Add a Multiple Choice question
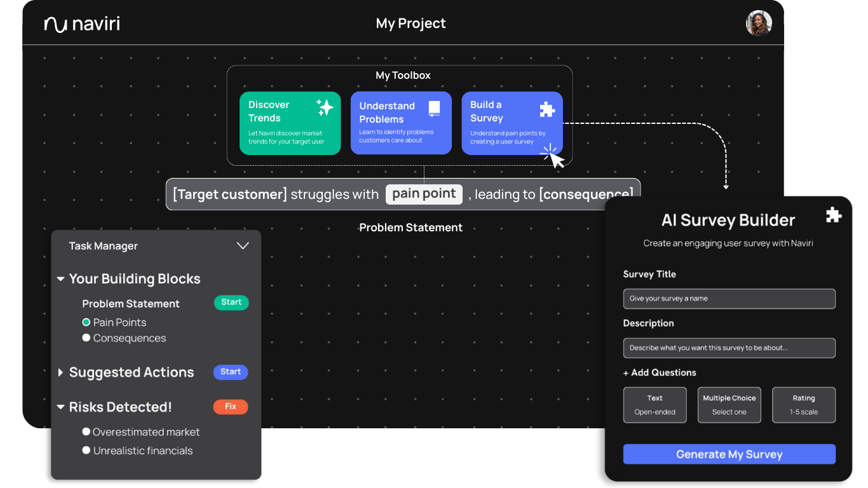 (729, 405)
